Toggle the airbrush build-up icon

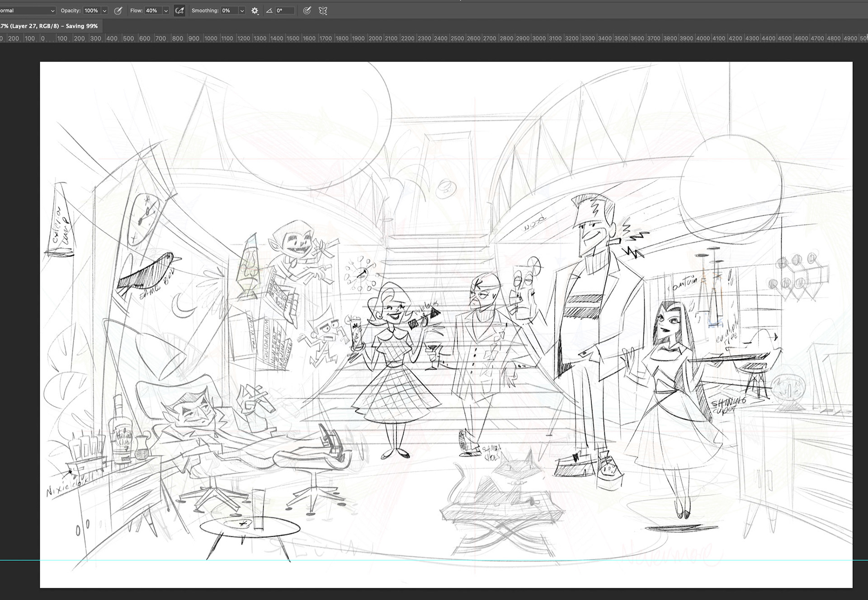[179, 11]
